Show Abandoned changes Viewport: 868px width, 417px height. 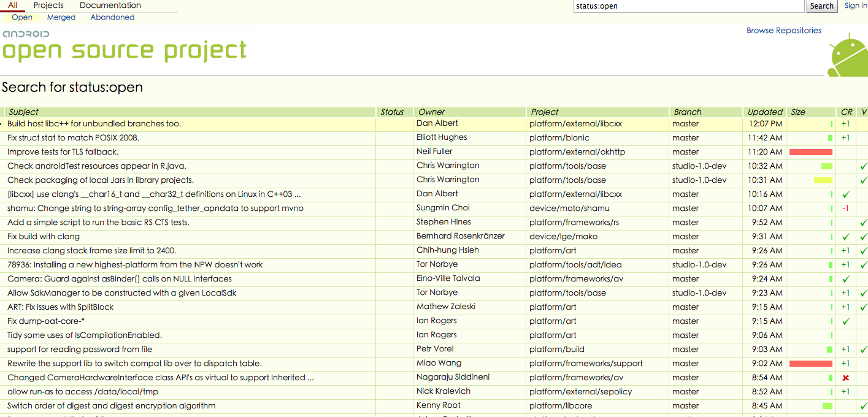(112, 17)
